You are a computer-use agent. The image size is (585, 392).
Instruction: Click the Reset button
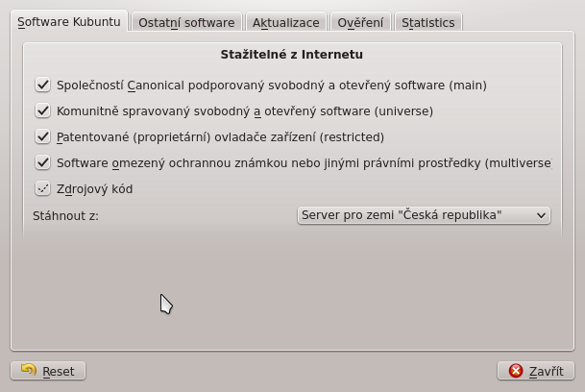(48, 371)
